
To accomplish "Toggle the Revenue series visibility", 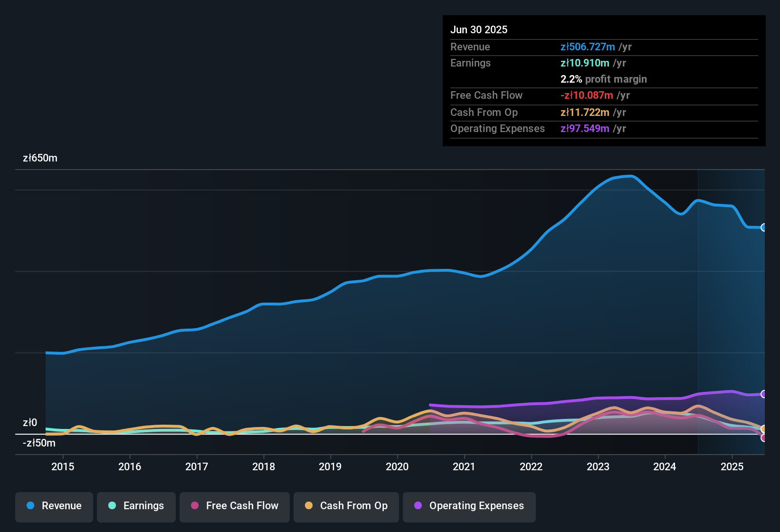I will tap(54, 506).
